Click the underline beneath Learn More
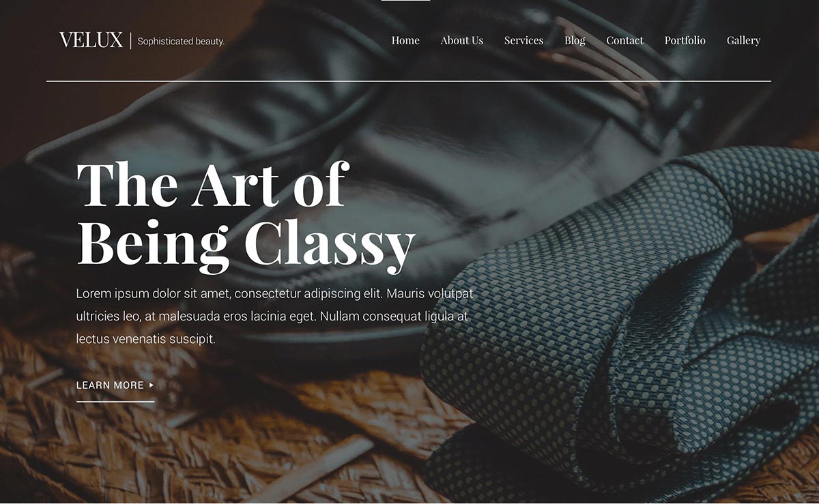The image size is (819, 504). click(x=115, y=402)
